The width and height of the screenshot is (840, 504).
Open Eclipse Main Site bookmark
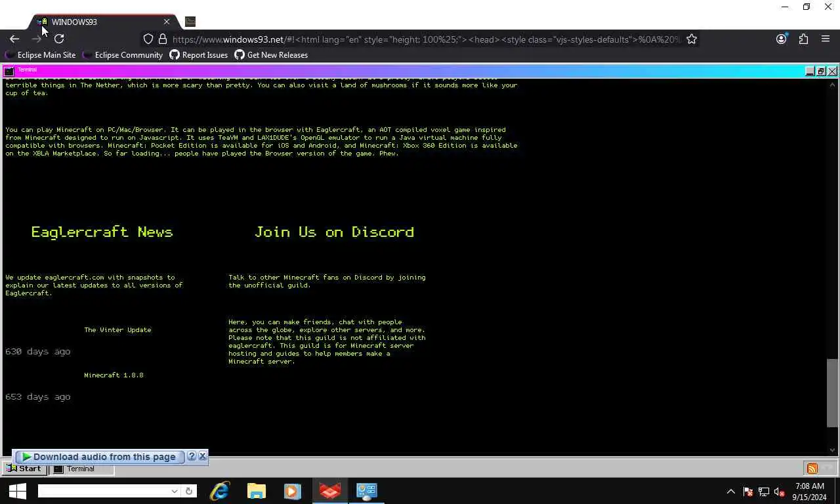click(x=41, y=55)
